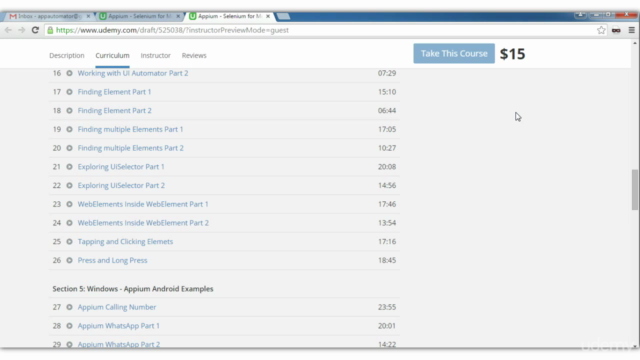640x360 pixels.
Task: Click the $15 price text
Action: 513,54
